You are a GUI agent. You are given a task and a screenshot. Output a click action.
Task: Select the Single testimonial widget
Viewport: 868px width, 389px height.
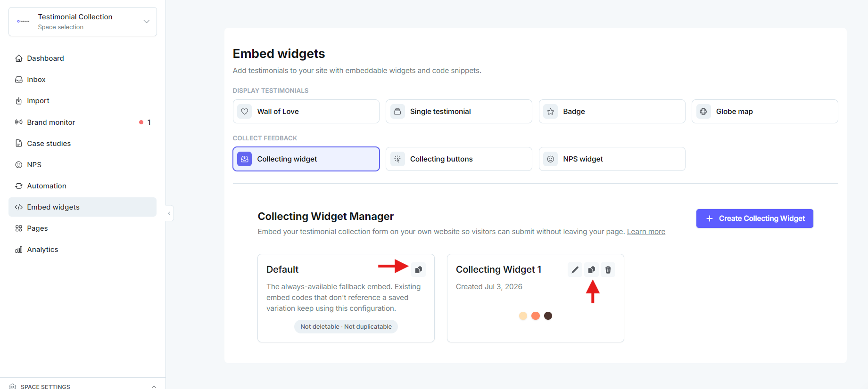point(459,112)
